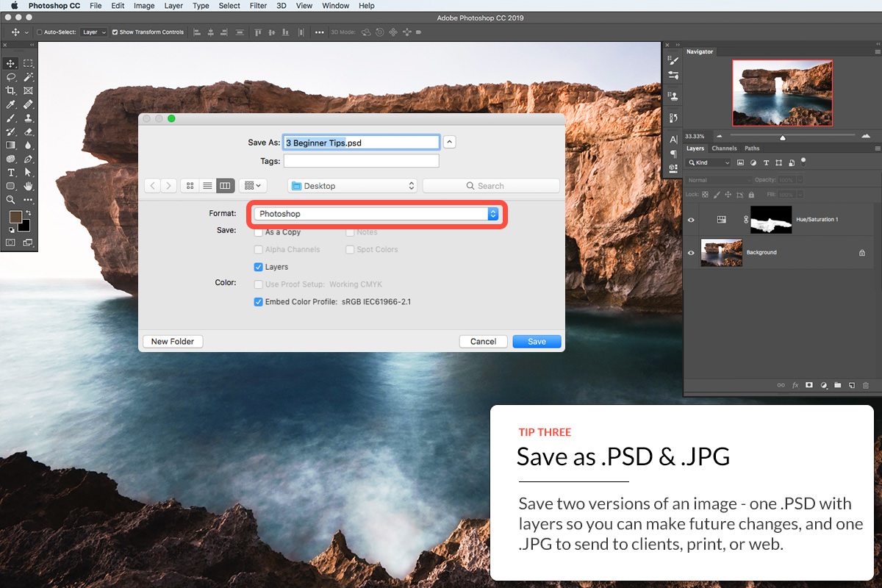
Task: Uncheck the Layers checkbox
Action: coord(258,267)
